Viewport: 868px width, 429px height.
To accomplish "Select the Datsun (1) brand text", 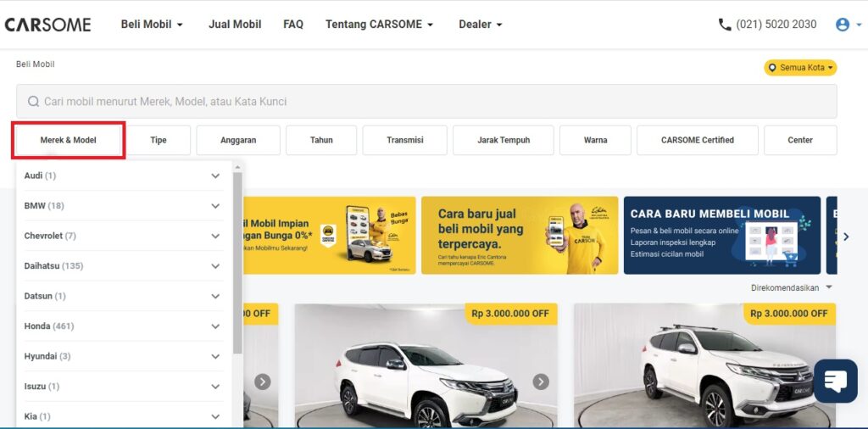I will [45, 296].
